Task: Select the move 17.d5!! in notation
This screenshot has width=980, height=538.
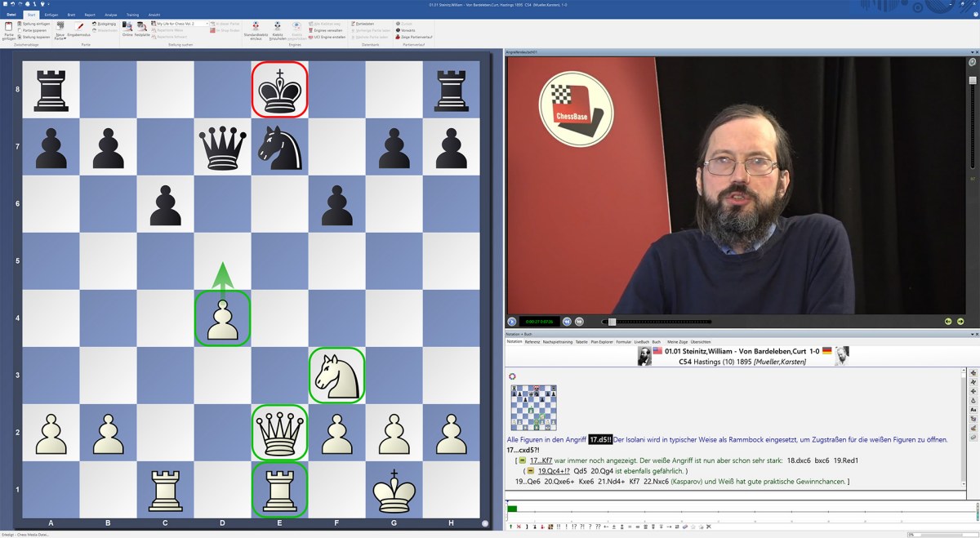Action: (600, 439)
